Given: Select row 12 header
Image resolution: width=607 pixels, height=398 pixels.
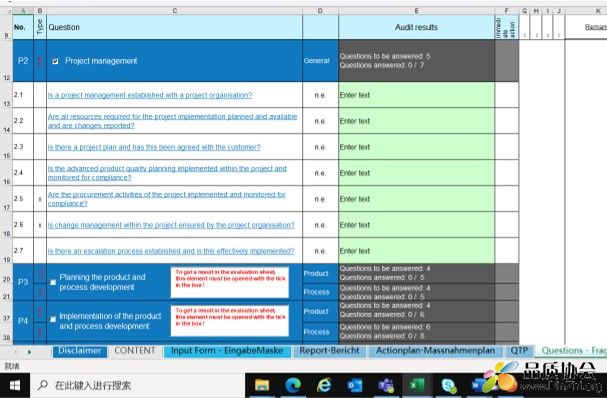Looking at the screenshot, I should point(6,61).
